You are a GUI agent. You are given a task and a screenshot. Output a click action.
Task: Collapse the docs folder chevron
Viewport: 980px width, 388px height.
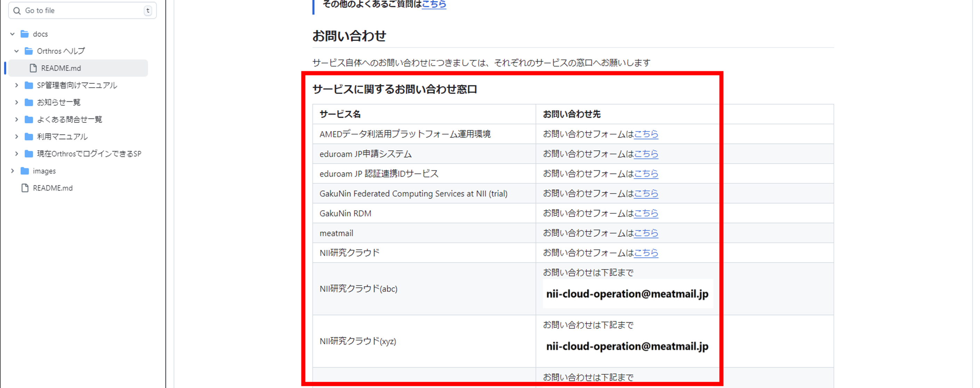tap(13, 34)
